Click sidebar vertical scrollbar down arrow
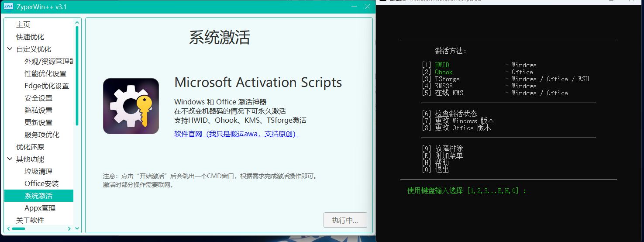Image resolution: width=644 pixels, height=242 pixels. (x=77, y=228)
